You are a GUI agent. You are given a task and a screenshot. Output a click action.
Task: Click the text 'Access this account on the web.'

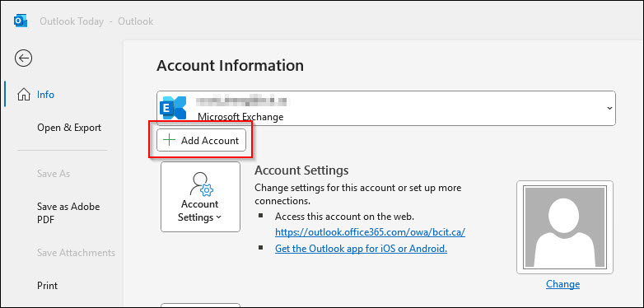(x=344, y=217)
